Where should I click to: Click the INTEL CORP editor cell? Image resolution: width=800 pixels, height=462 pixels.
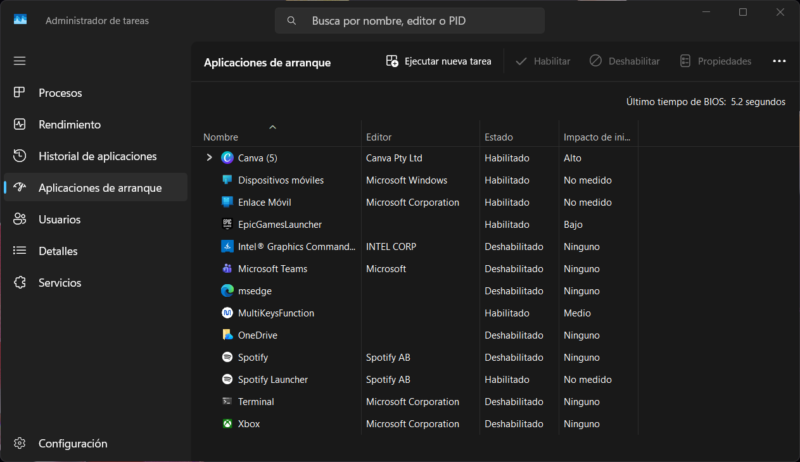point(391,247)
